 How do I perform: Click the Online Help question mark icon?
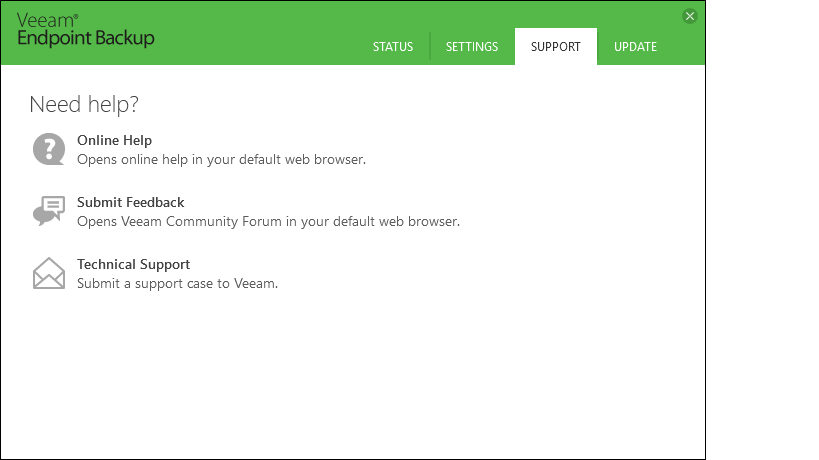point(48,149)
